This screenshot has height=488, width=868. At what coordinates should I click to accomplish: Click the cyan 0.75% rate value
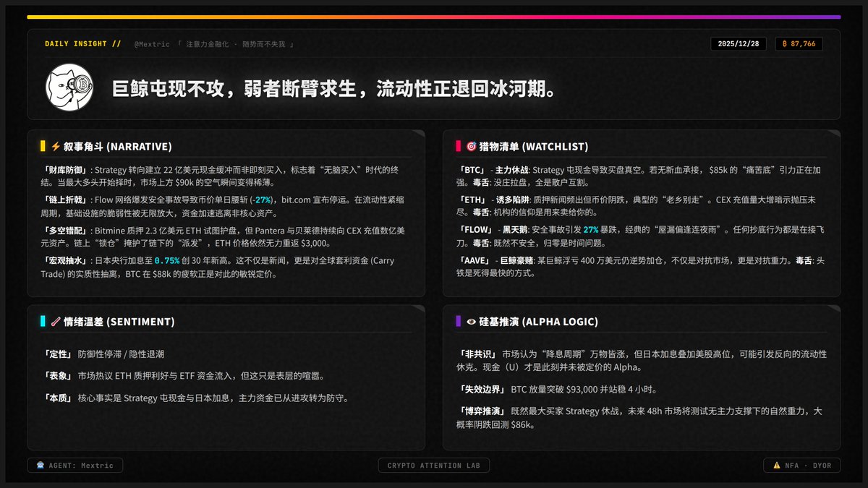tap(167, 260)
